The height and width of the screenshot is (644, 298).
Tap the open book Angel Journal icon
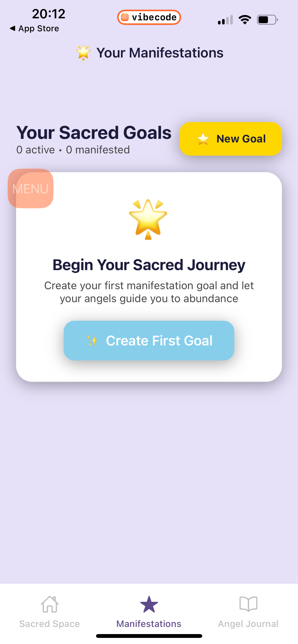[248, 604]
